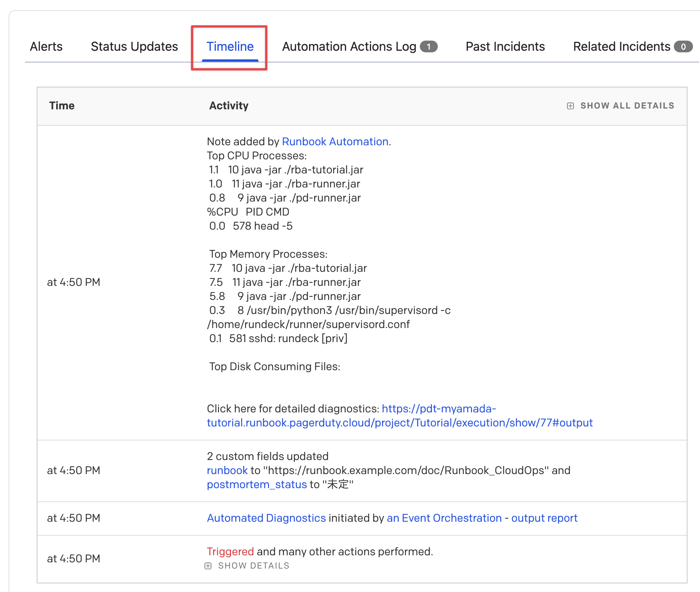The height and width of the screenshot is (592, 700).
Task: Click the 0 badge on Related Incidents
Action: point(683,46)
